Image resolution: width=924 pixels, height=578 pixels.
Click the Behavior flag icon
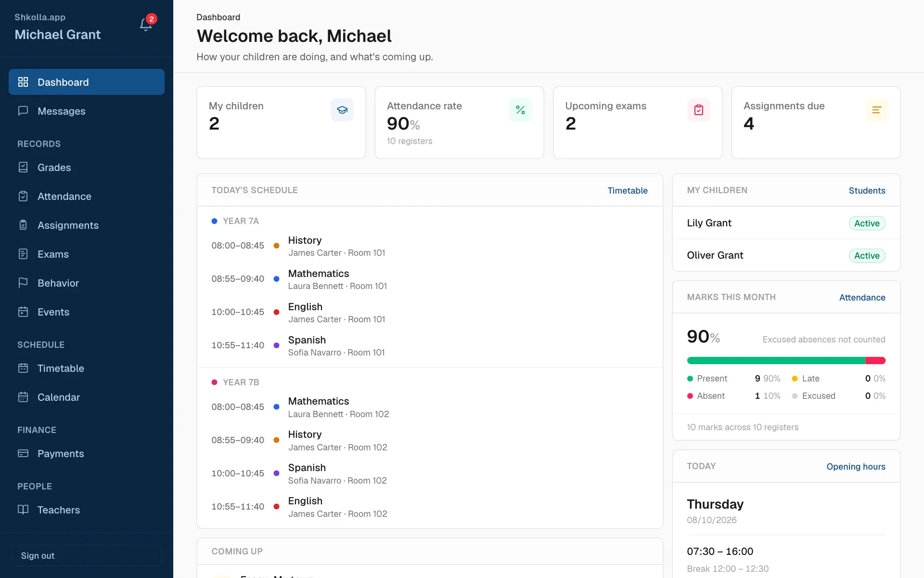point(23,283)
